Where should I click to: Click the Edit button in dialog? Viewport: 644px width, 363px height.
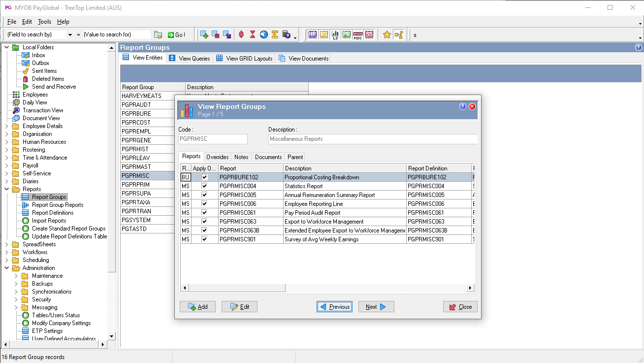click(x=239, y=307)
